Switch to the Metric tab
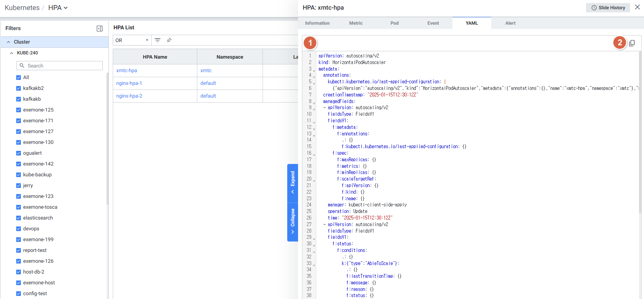The image size is (644, 299). (x=356, y=23)
